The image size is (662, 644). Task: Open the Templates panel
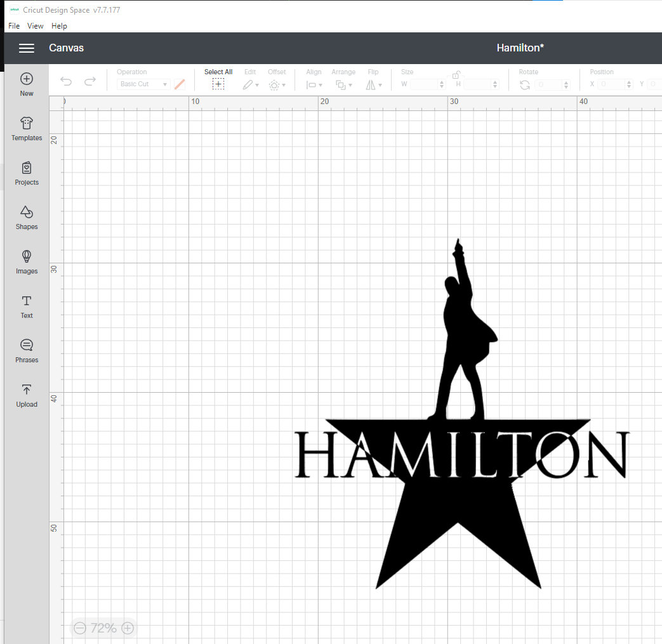point(26,129)
